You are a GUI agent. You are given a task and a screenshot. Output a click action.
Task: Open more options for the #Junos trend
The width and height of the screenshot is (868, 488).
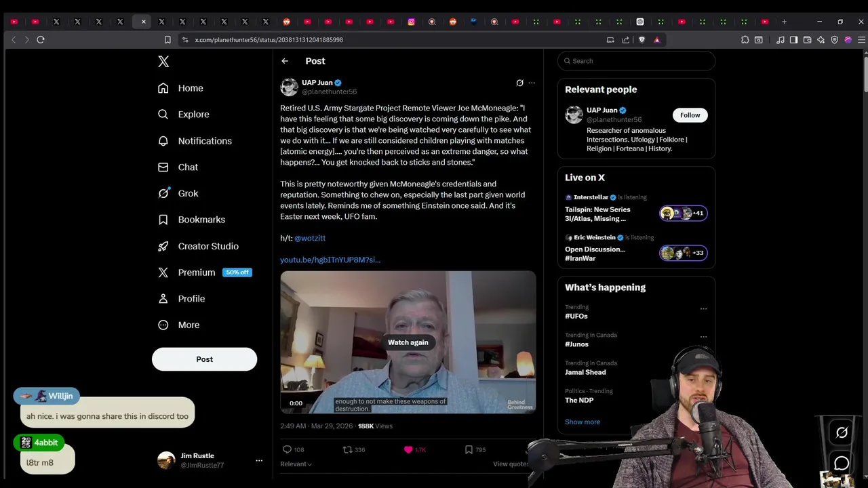pos(703,337)
